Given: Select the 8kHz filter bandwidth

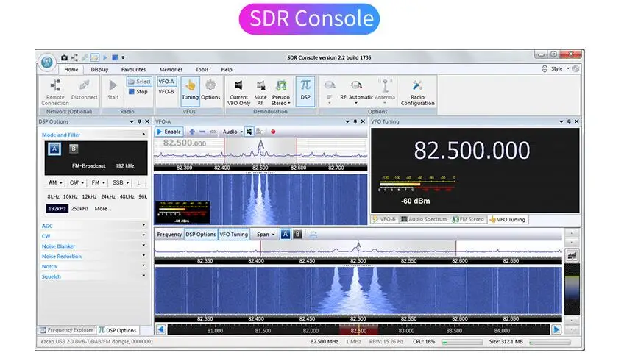Looking at the screenshot, I should 53,196.
